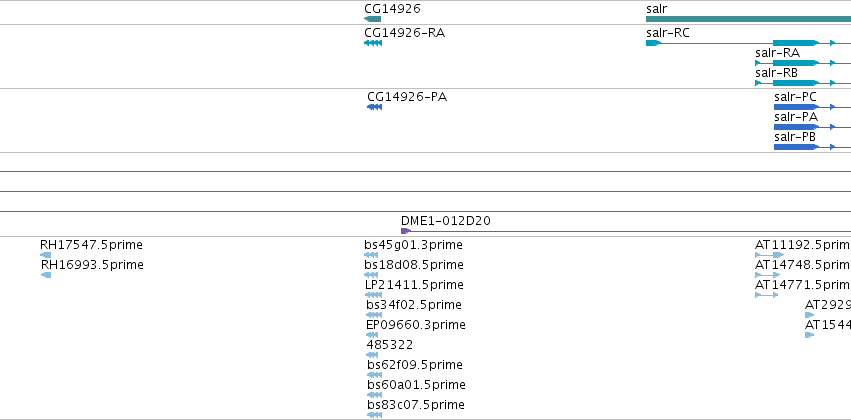The image size is (851, 420).
Task: Select the RH17547.5prime EST arrow
Action: click(45, 254)
